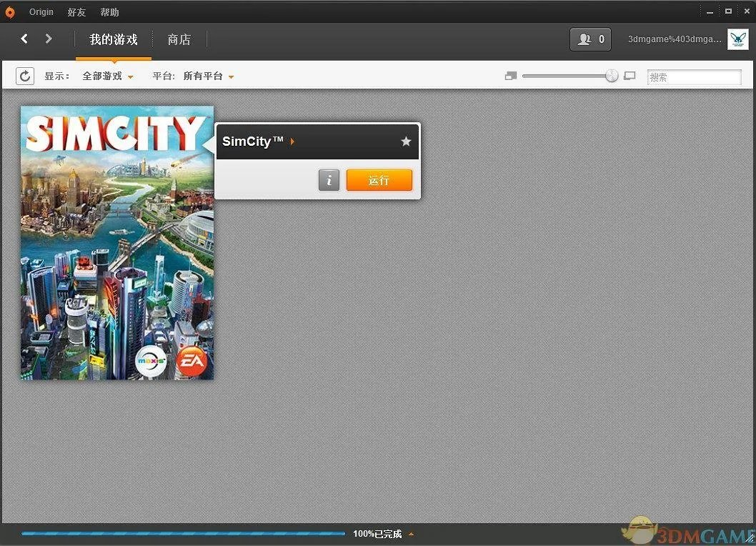Go forward with the right arrow

(x=49, y=39)
